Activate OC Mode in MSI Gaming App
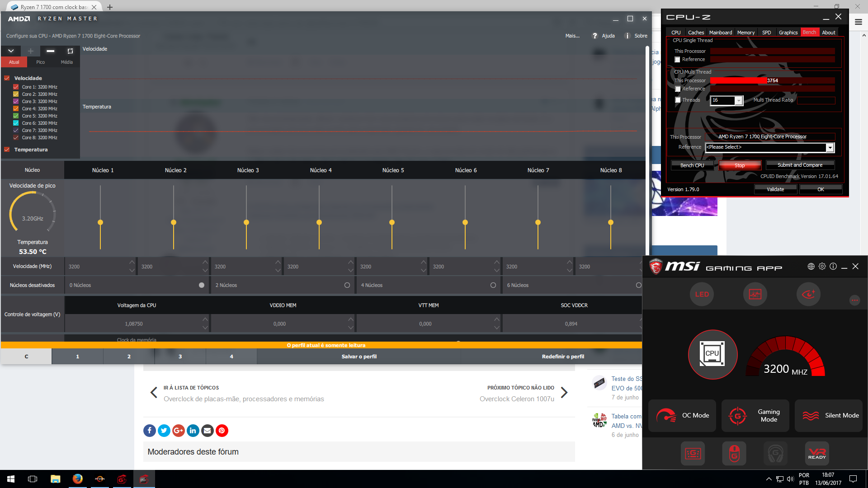Viewport: 868px width, 488px height. 682,416
